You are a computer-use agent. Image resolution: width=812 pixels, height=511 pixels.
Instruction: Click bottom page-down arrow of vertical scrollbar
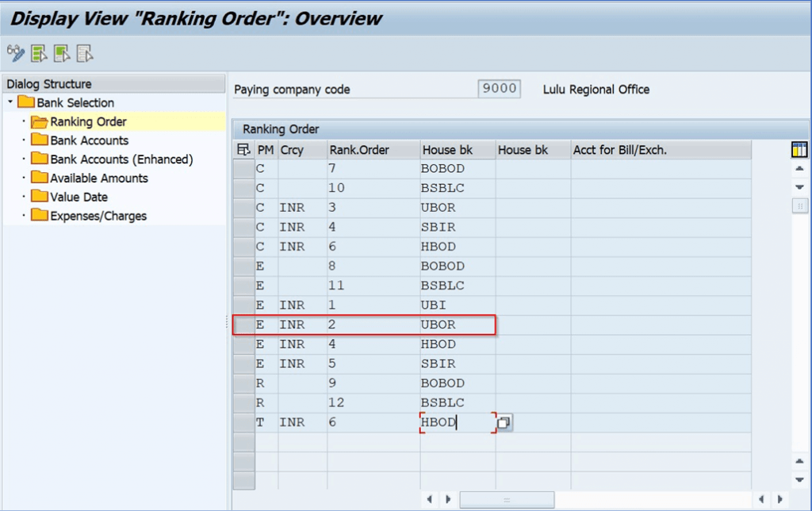(x=799, y=479)
